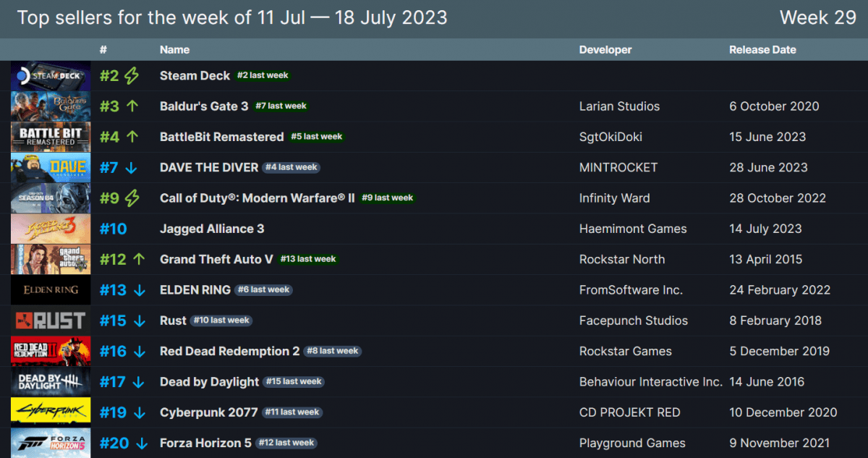This screenshot has height=458, width=868.
Task: Click the Rockstar North developer cell
Action: coord(622,259)
